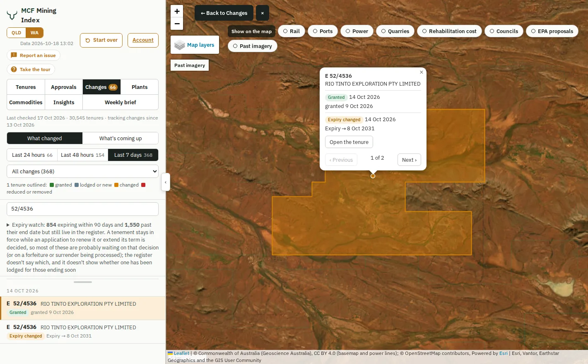Viewport: 588px width, 364px height.
Task: Open the All changes (368) dropdown
Action: pyautogui.click(x=83, y=171)
